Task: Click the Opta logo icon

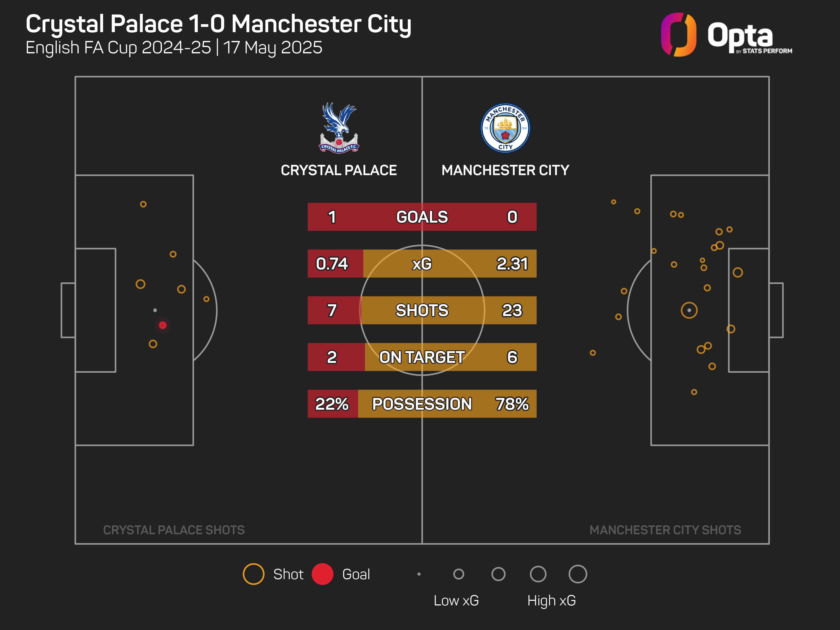Action: pyautogui.click(x=679, y=35)
